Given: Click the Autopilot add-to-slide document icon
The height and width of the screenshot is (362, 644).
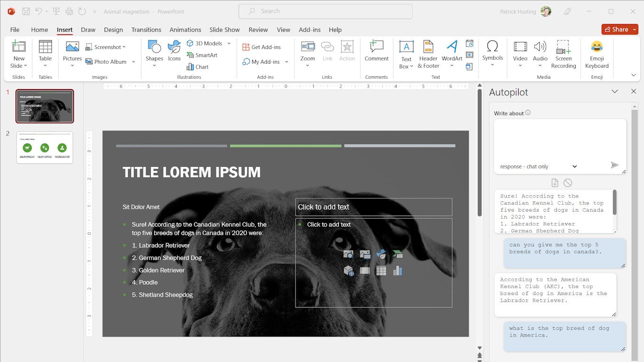Looking at the screenshot, I should click(x=555, y=183).
